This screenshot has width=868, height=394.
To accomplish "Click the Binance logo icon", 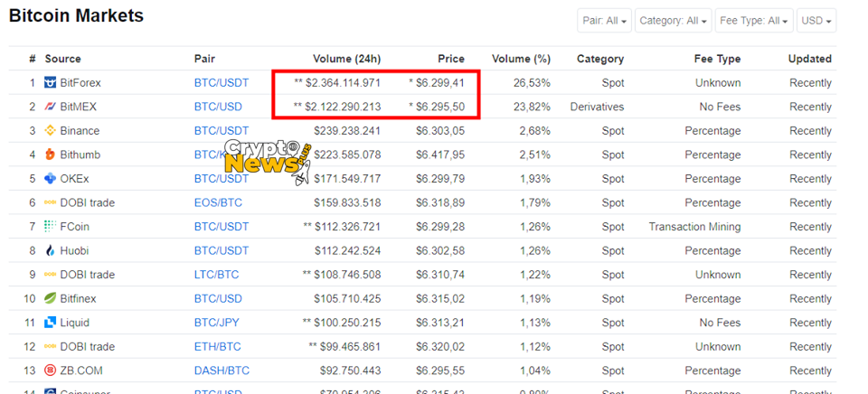I will click(x=51, y=131).
